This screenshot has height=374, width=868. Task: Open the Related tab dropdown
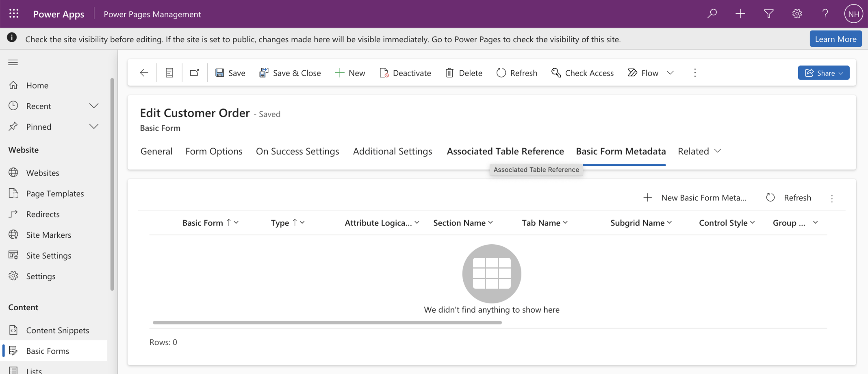tap(699, 151)
